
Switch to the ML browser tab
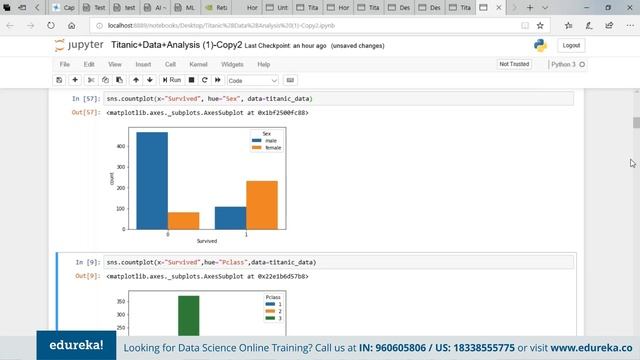pos(185,8)
